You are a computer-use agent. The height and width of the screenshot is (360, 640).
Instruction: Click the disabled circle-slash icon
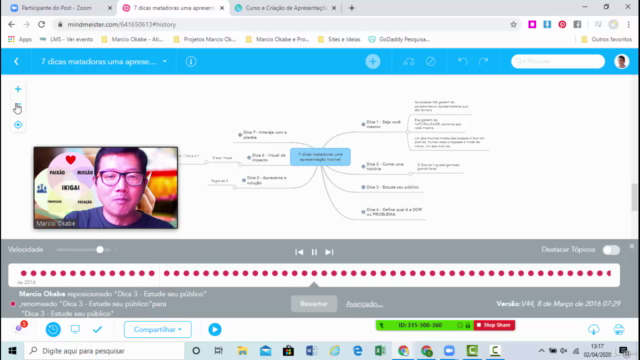[431, 61]
